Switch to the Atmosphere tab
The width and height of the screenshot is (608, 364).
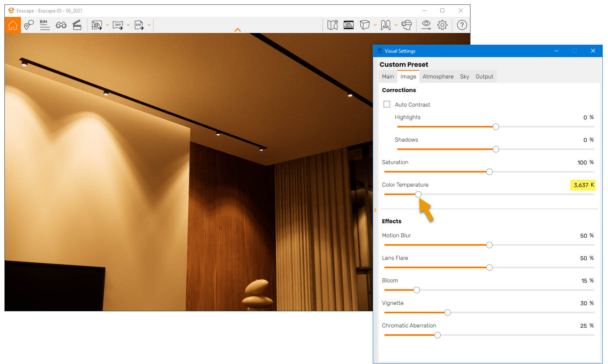[x=438, y=76]
